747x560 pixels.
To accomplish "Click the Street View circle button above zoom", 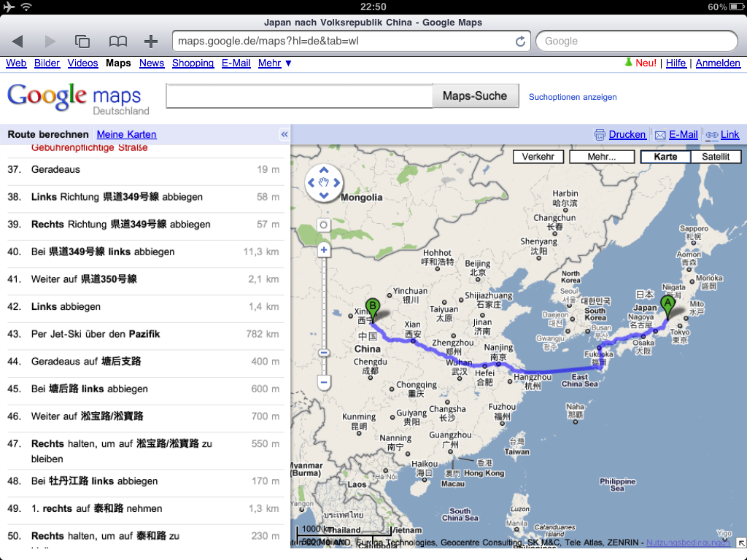I will 323,225.
